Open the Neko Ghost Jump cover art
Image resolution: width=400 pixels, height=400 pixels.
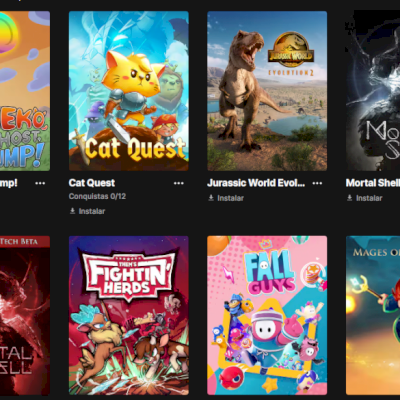click(x=25, y=91)
